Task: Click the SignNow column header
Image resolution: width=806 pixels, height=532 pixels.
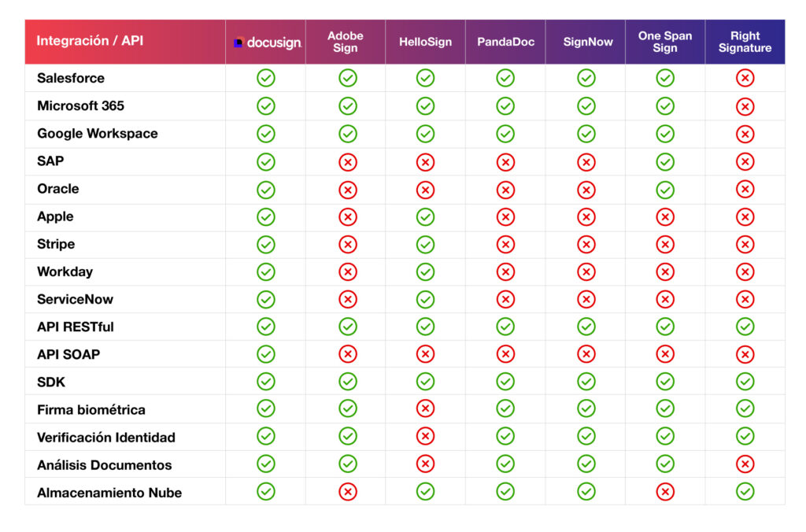Action: coord(587,42)
